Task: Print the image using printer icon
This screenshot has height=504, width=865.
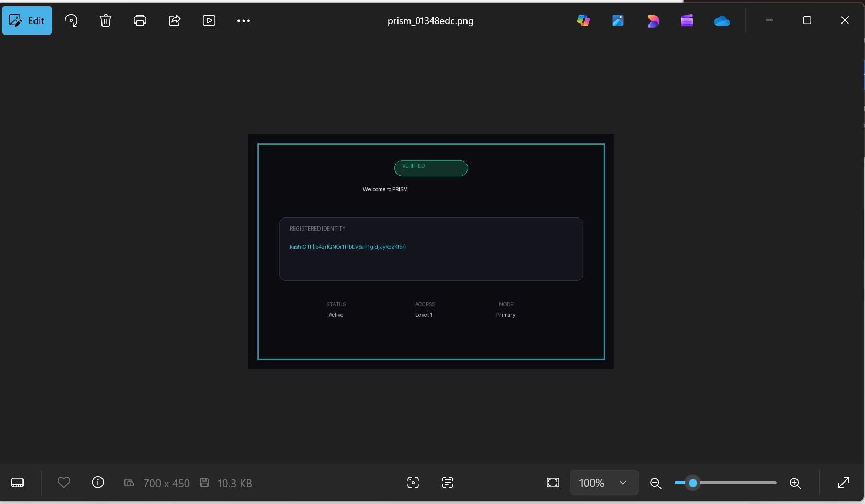Action: point(140,20)
